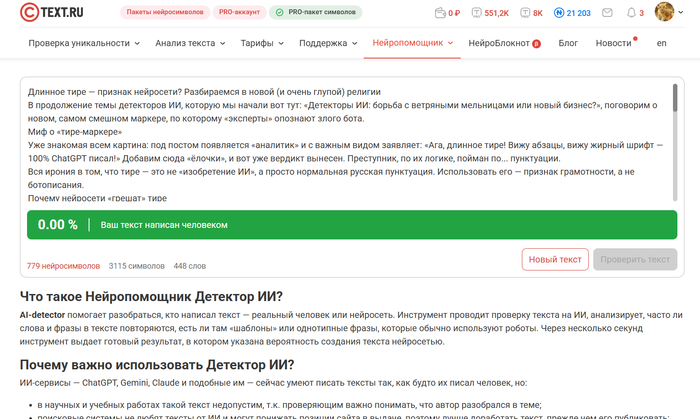This screenshot has height=419, width=700.
Task: Go to the Блог page
Action: [x=568, y=43]
